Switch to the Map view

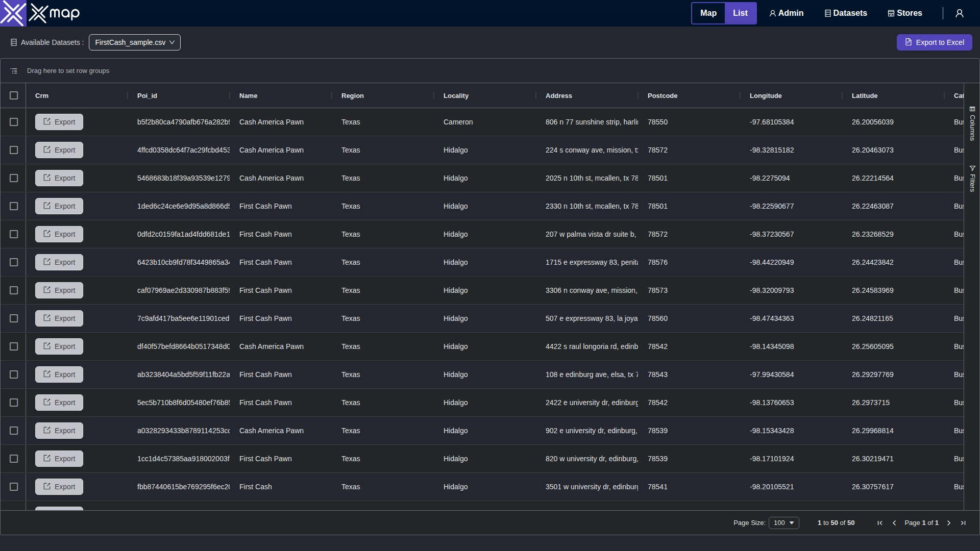click(708, 13)
